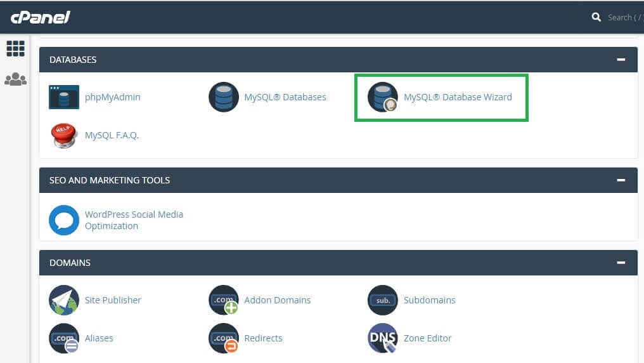Open the phpMyAdmin link
Viewport: 644px width, 363px height.
point(113,97)
